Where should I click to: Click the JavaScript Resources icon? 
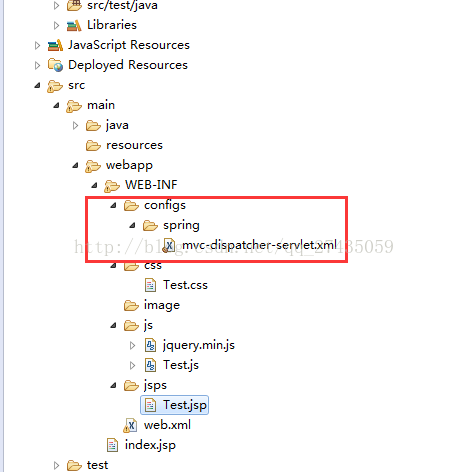pyautogui.click(x=55, y=45)
